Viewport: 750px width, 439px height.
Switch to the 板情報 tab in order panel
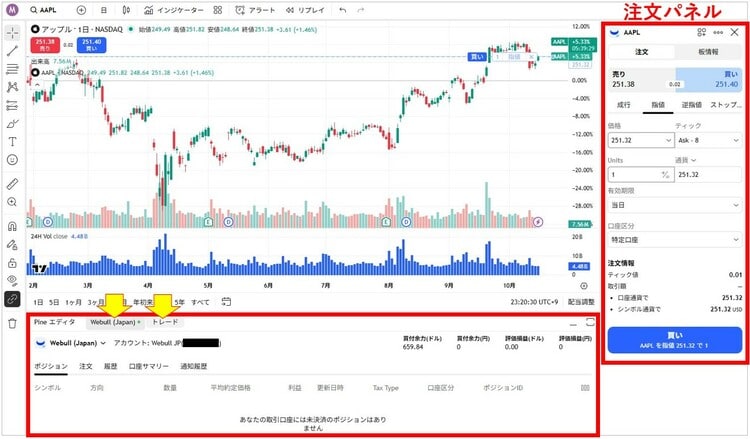[709, 52]
